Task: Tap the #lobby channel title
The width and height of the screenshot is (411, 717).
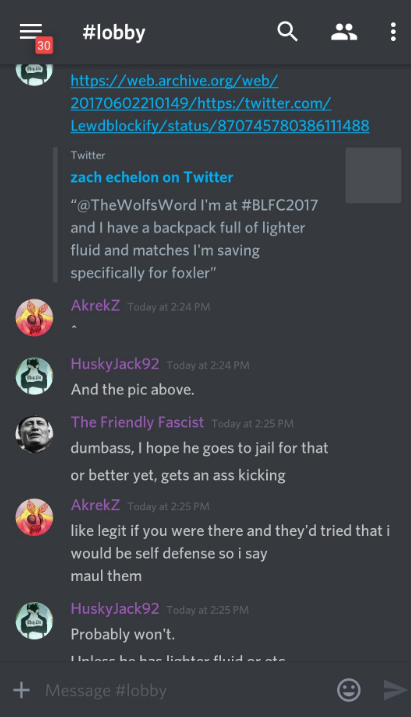Action: click(114, 32)
